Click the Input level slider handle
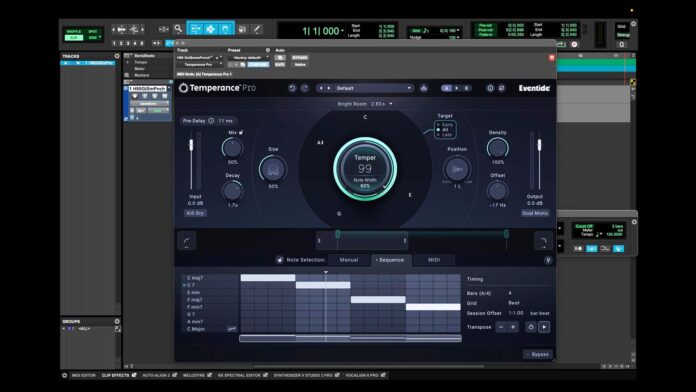 (x=191, y=145)
